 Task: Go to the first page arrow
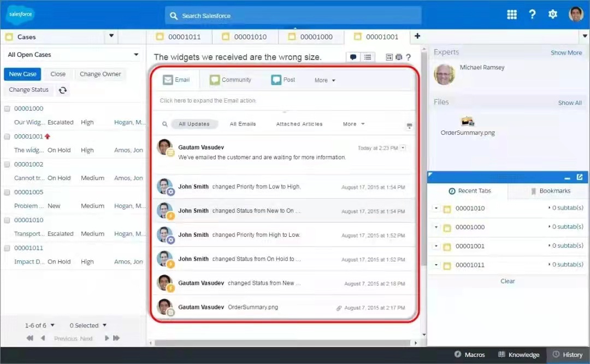click(x=29, y=338)
